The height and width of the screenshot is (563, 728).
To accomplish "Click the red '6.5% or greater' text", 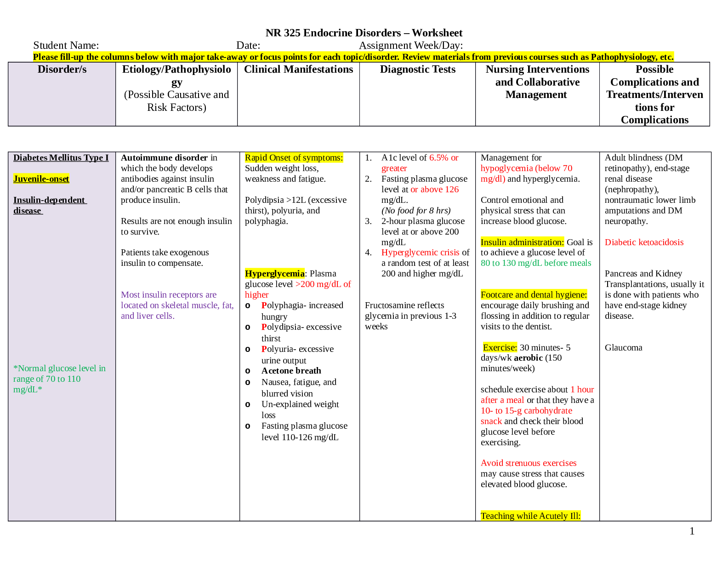I will [x=420, y=163].
